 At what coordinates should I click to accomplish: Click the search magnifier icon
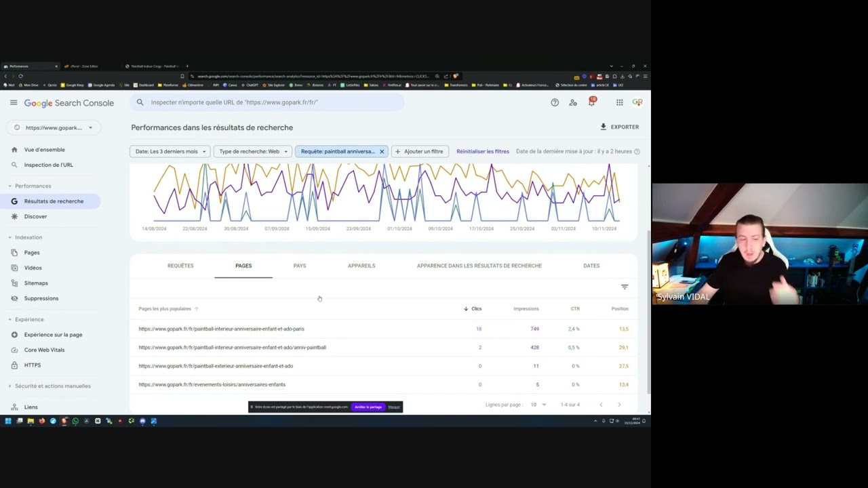[140, 102]
